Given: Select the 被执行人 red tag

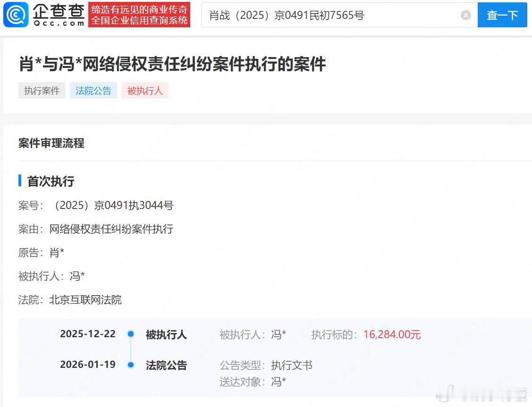Looking at the screenshot, I should click(144, 91).
